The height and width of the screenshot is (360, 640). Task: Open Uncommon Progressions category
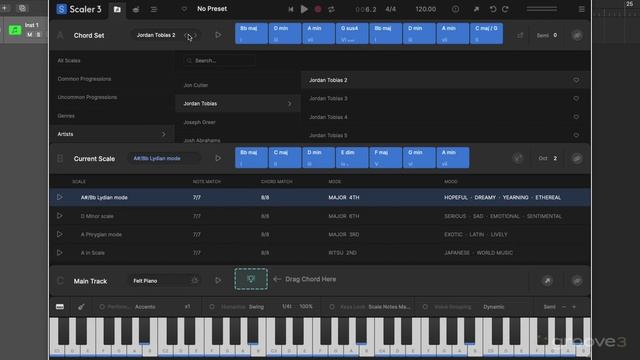click(x=87, y=97)
